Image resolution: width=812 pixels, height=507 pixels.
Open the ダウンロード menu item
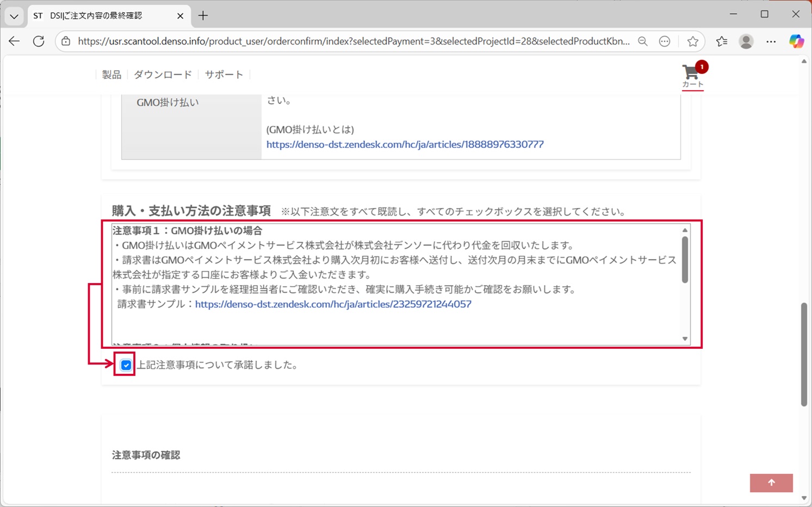pos(163,74)
